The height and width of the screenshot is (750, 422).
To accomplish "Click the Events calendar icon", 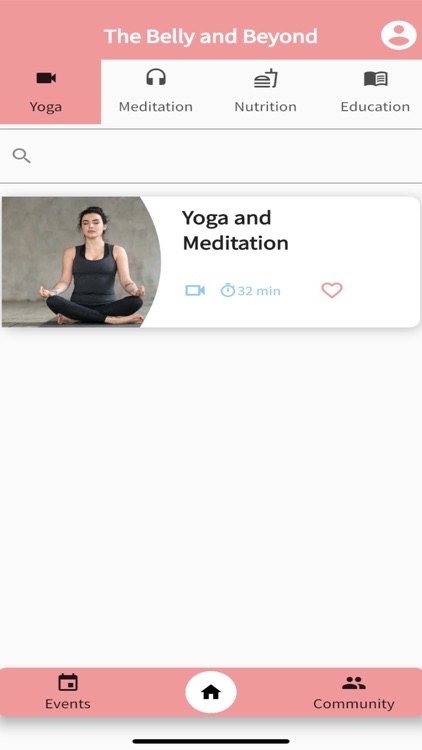I will coord(68,682).
